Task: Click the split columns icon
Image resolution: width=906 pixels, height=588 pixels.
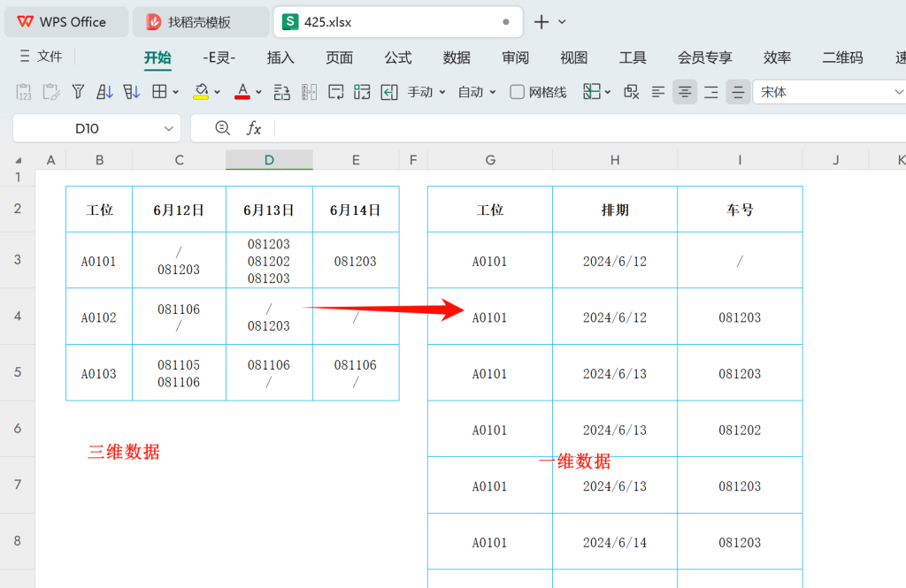Action: 309,92
